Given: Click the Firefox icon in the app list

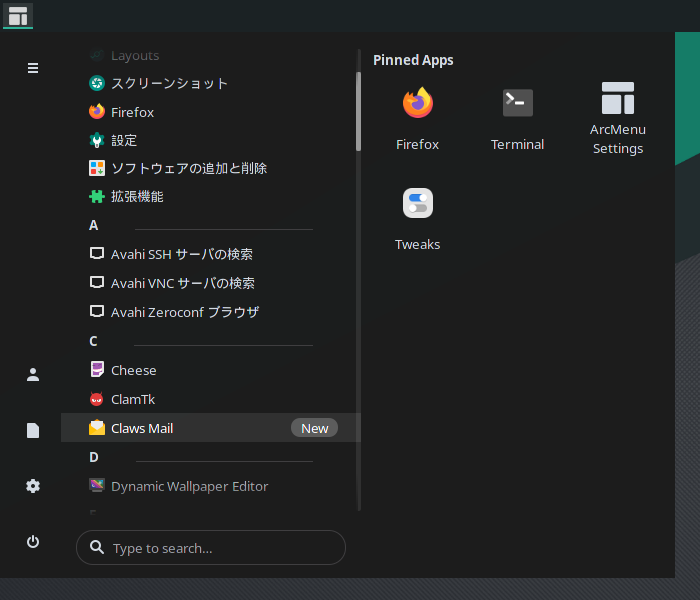Looking at the screenshot, I should click(x=97, y=112).
